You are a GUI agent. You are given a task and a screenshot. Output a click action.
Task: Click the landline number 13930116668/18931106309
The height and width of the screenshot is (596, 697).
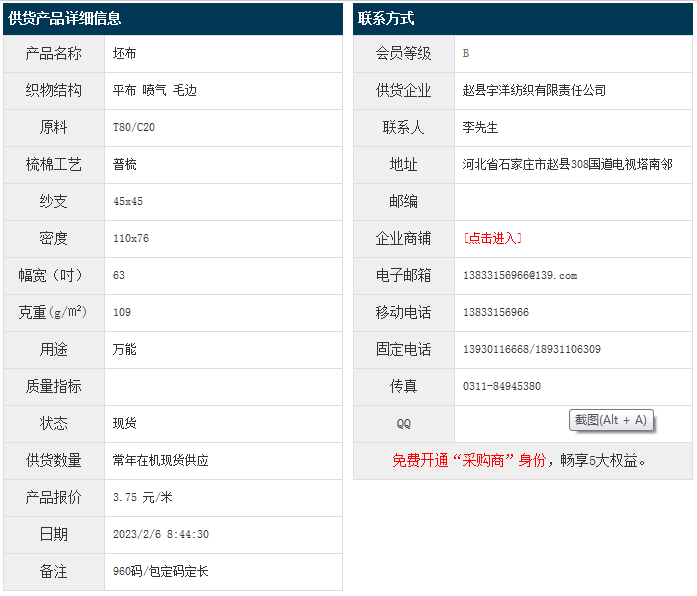point(532,349)
